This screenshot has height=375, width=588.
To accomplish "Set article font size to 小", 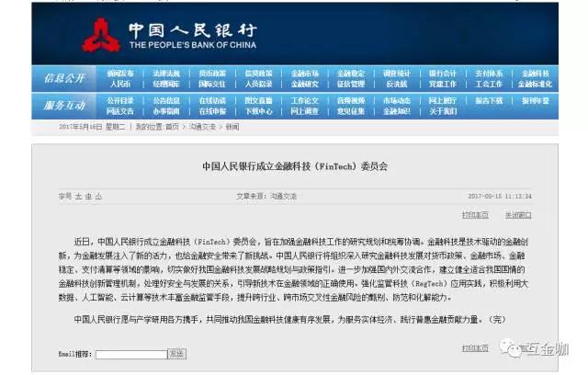I will coord(98,196).
